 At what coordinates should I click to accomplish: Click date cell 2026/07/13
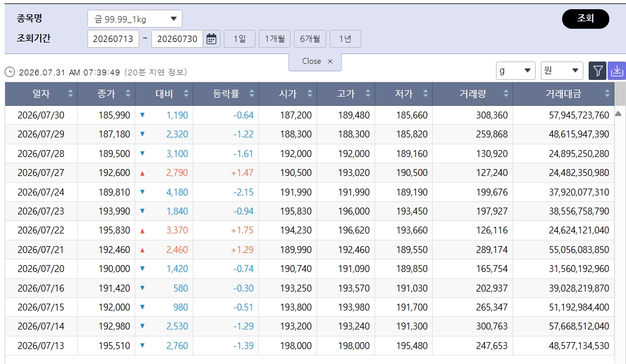tap(41, 346)
